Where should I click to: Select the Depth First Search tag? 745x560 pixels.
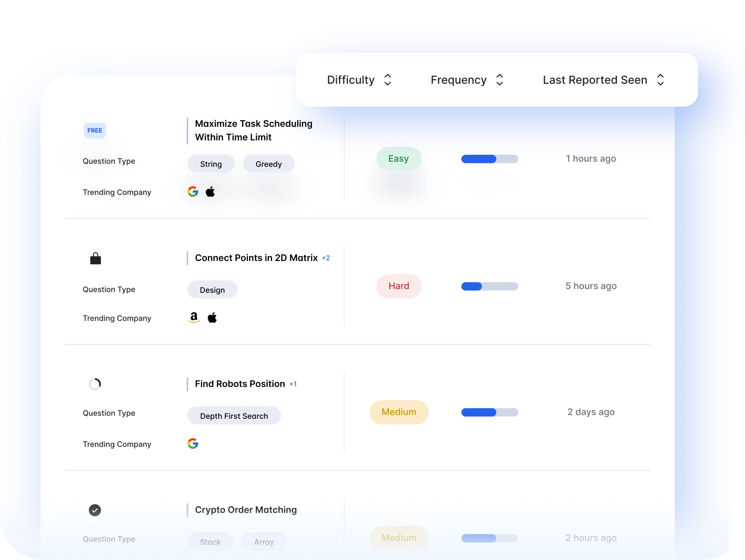point(234,415)
